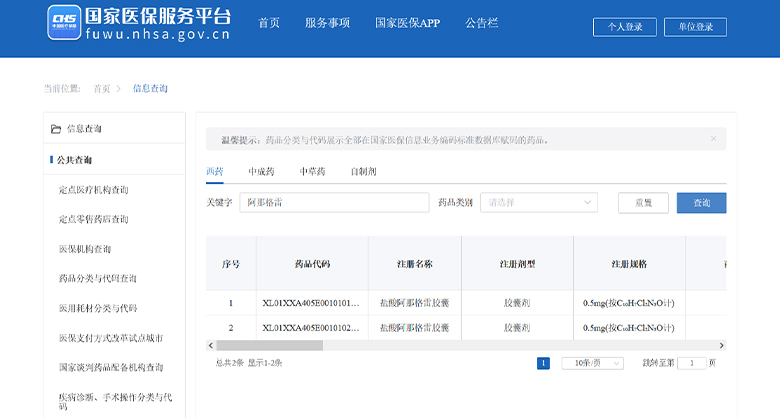
Task: Click 个人登录 login button
Action: tap(625, 27)
